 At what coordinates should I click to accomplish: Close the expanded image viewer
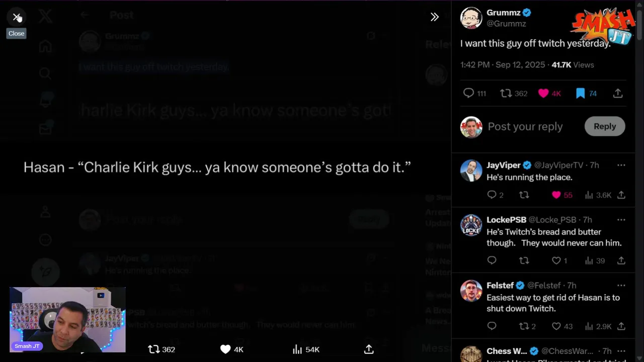pyautogui.click(x=16, y=17)
